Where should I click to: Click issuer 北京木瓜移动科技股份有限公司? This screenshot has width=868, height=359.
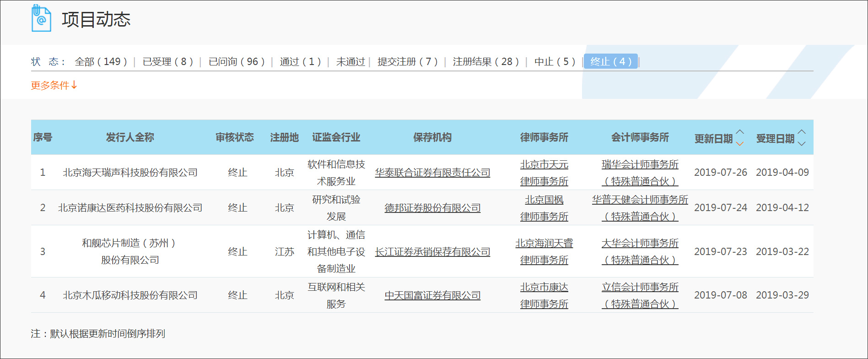click(x=130, y=295)
